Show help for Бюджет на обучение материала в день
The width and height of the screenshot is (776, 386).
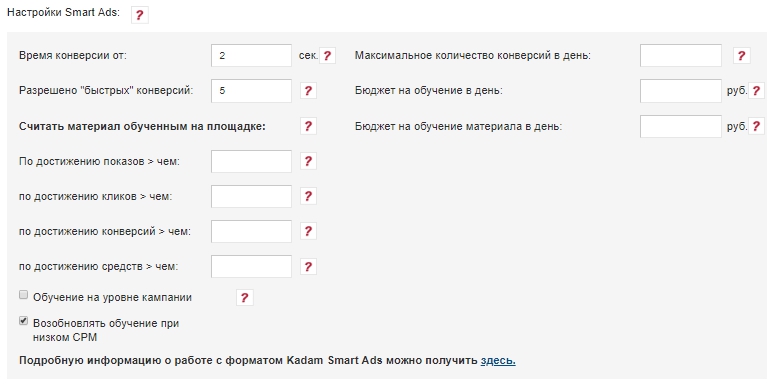pyautogui.click(x=756, y=126)
